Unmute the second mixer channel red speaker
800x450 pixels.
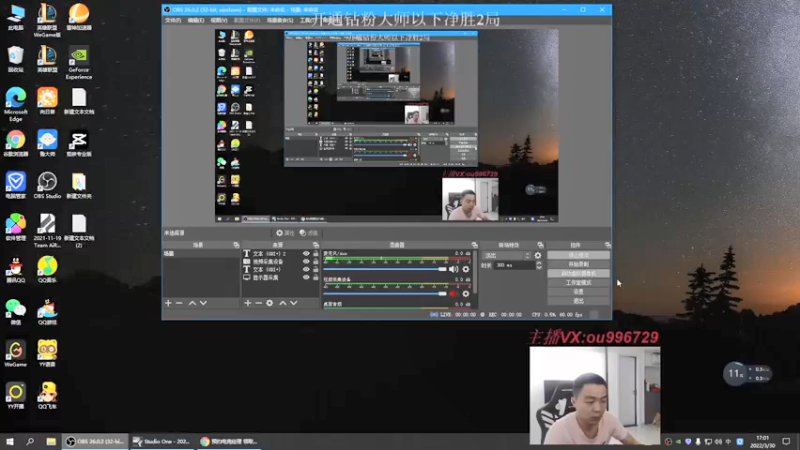454,294
